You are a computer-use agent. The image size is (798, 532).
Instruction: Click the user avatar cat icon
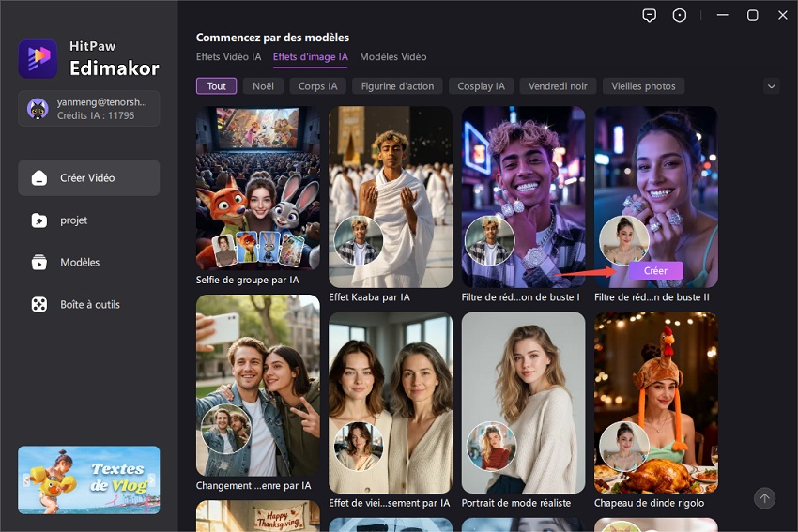point(38,108)
